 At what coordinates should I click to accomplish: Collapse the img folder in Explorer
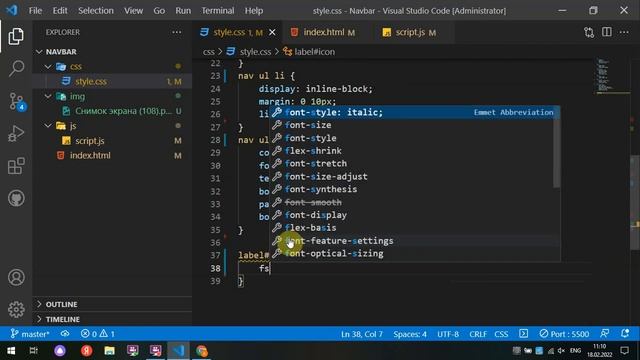click(x=112, y=96)
